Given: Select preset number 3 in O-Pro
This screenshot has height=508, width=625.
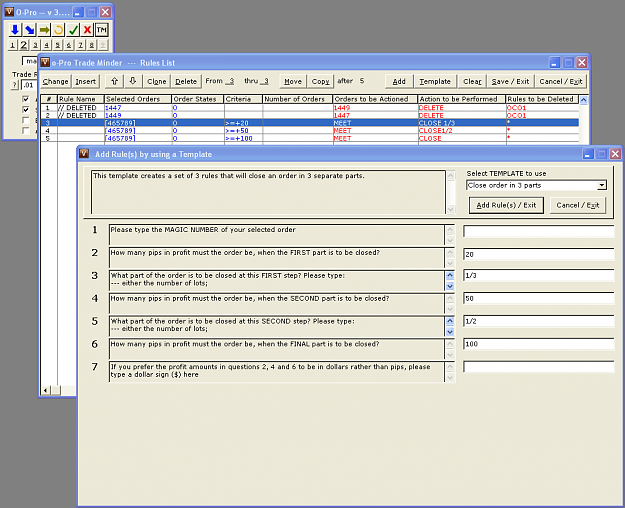Looking at the screenshot, I should coord(35,45).
